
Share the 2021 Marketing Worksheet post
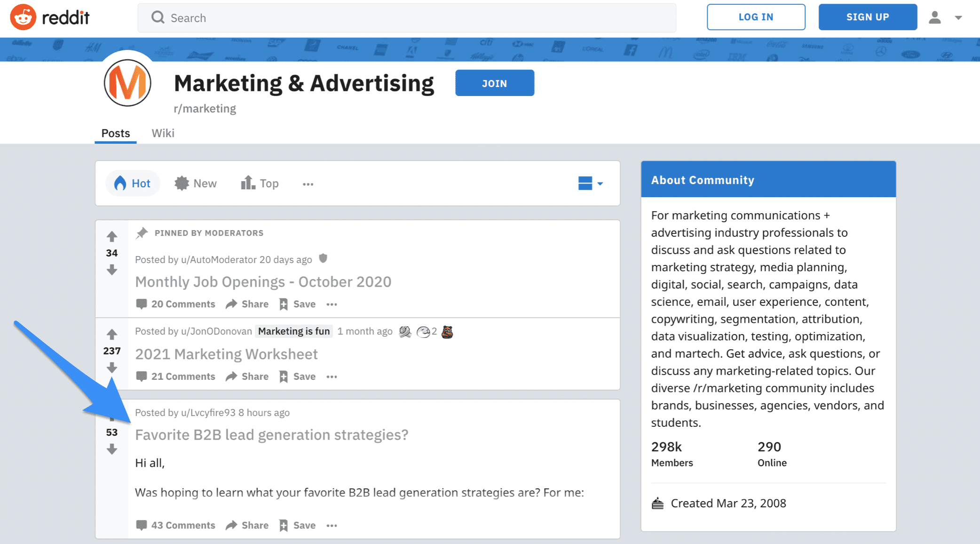(247, 376)
